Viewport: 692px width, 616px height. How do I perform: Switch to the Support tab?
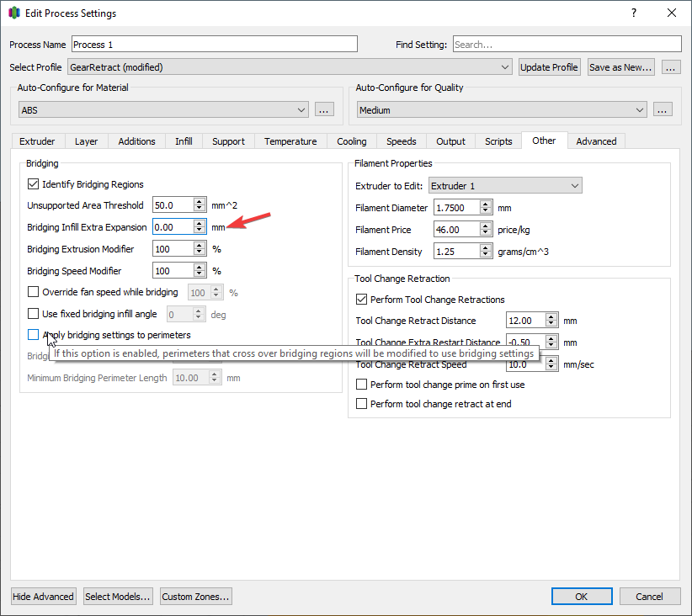[x=228, y=141]
